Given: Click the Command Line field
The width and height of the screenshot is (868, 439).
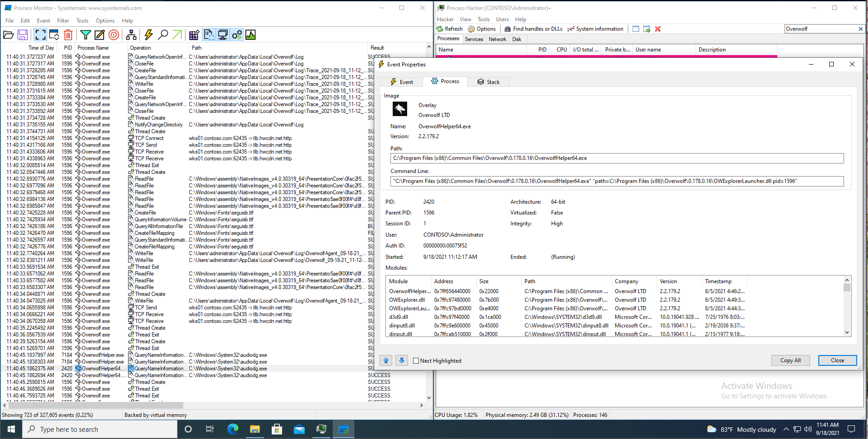Looking at the screenshot, I should pos(617,181).
